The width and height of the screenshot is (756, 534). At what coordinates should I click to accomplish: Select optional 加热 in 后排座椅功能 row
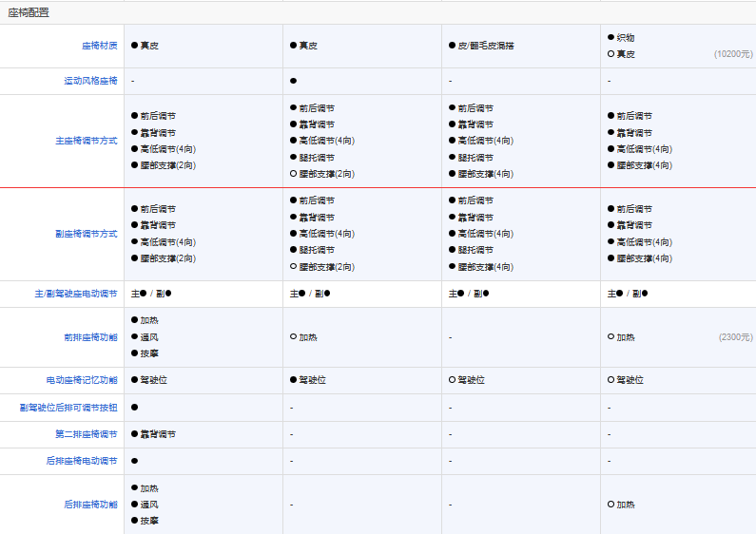[625, 505]
